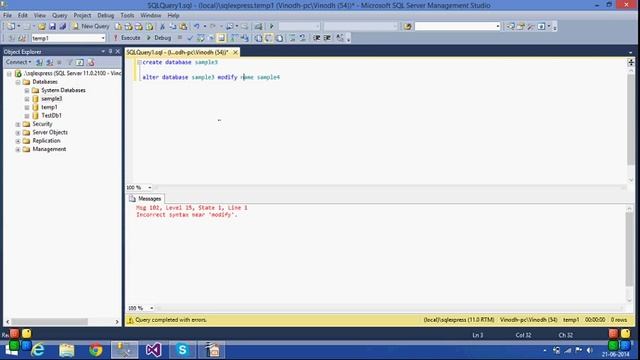640x360 pixels.
Task: Click the Execute query button
Action: tap(127, 38)
